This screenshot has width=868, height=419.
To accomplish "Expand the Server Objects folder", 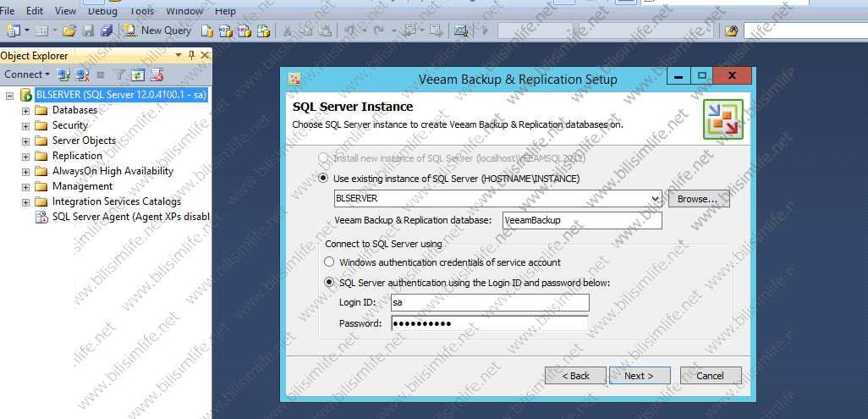I will point(25,141).
